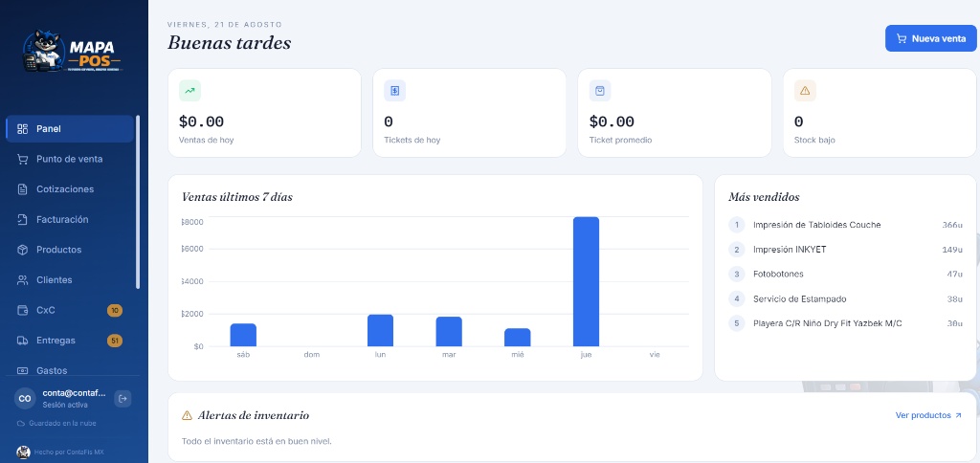Click the warning icon beside Alertas de inventario
This screenshot has height=463, width=980.
pyautogui.click(x=187, y=415)
